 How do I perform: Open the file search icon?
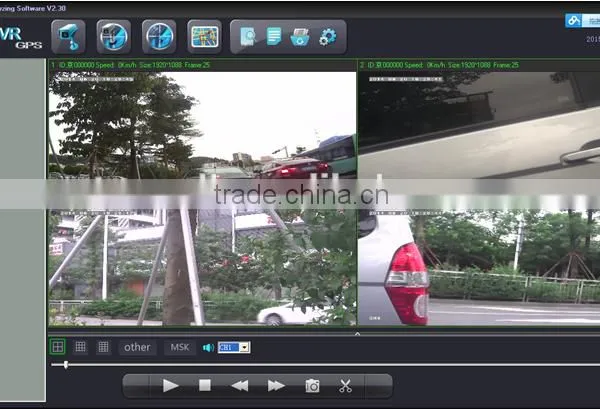248,37
